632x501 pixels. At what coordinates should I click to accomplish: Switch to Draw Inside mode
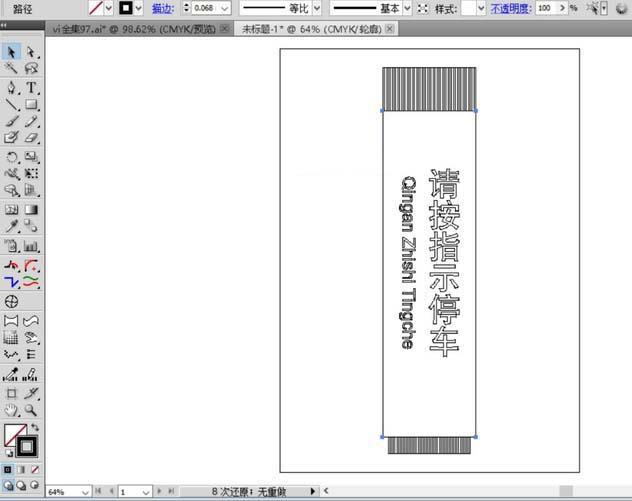point(35,485)
